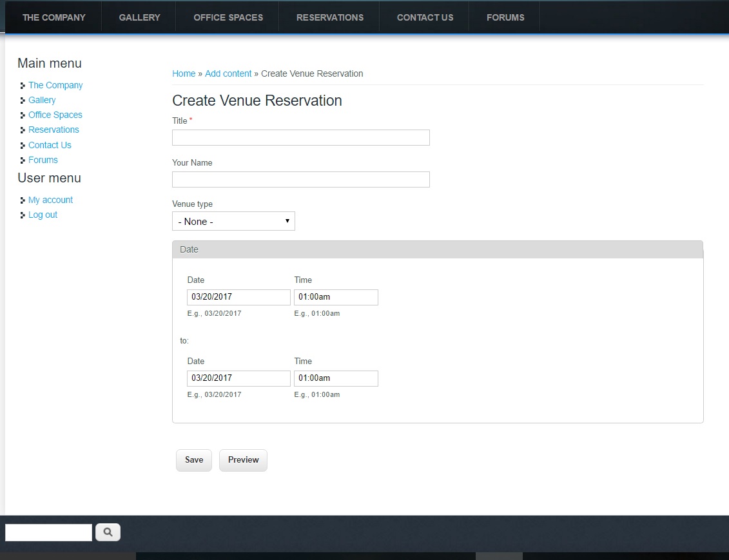Open My account in User menu
Image resolution: width=729 pixels, height=560 pixels.
tap(50, 200)
